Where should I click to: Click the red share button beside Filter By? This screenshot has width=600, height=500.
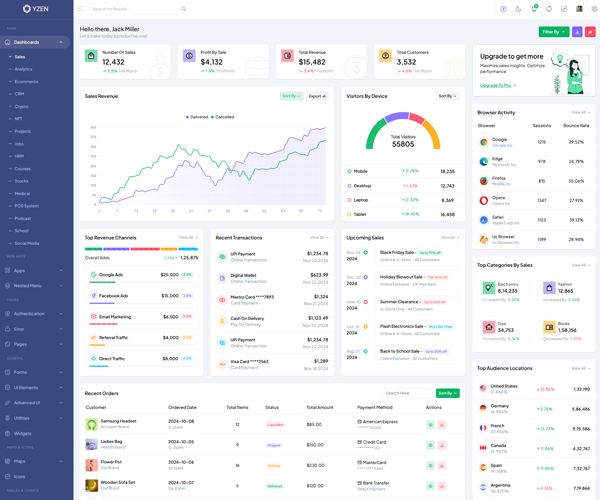pos(590,32)
